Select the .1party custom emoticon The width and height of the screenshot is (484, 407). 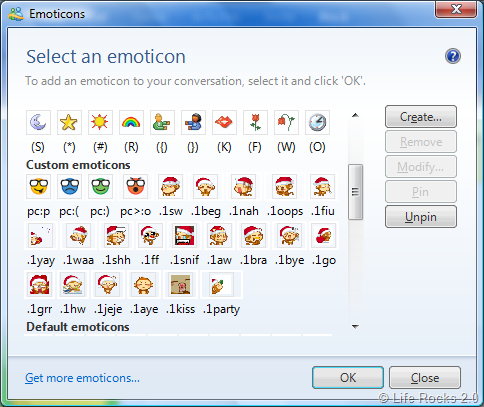[x=221, y=284]
